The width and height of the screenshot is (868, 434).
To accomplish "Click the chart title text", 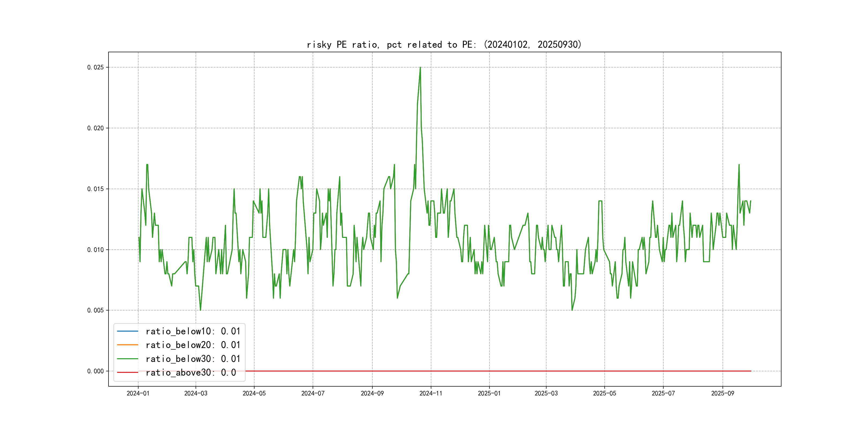I will (444, 44).
